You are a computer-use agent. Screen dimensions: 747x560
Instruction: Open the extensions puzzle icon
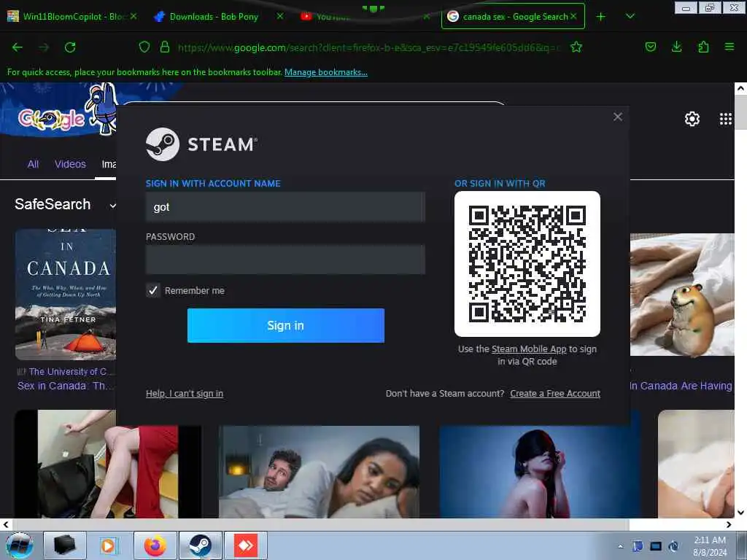[x=703, y=47]
